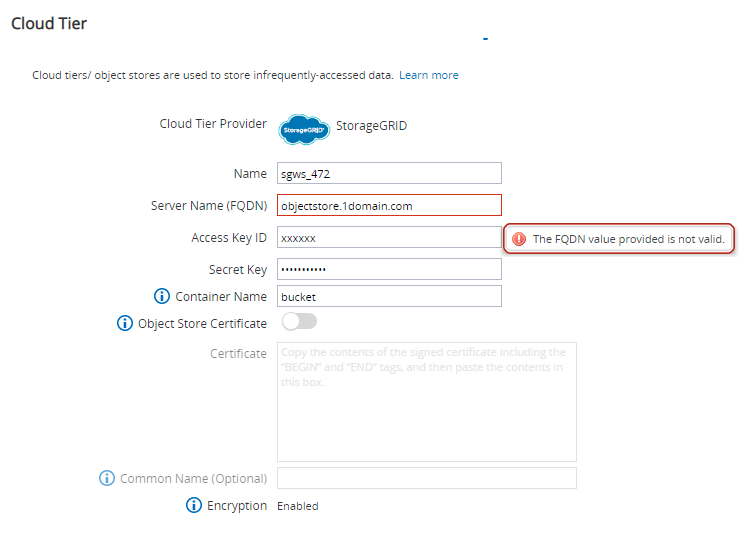Image resolution: width=747 pixels, height=535 pixels.
Task: Click the FQDN not valid error message
Action: [628, 239]
